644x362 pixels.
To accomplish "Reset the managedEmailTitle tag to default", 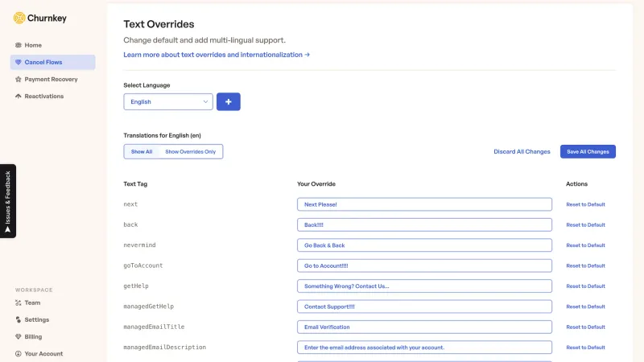I will tap(585, 327).
